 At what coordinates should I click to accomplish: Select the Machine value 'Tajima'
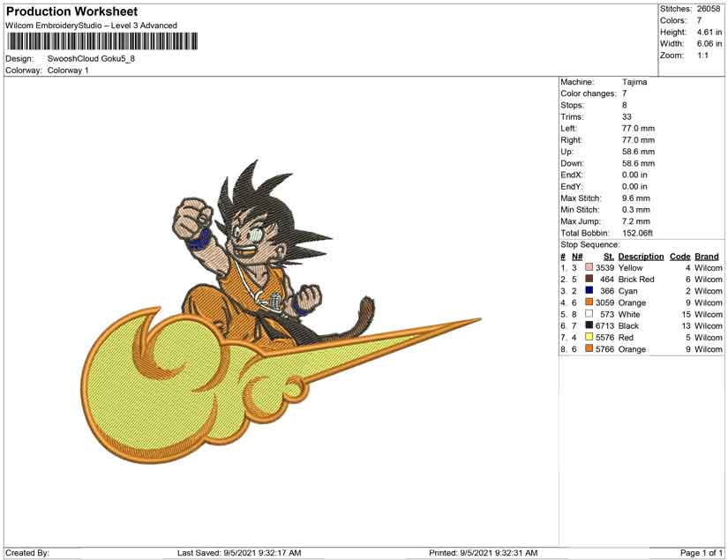point(634,82)
